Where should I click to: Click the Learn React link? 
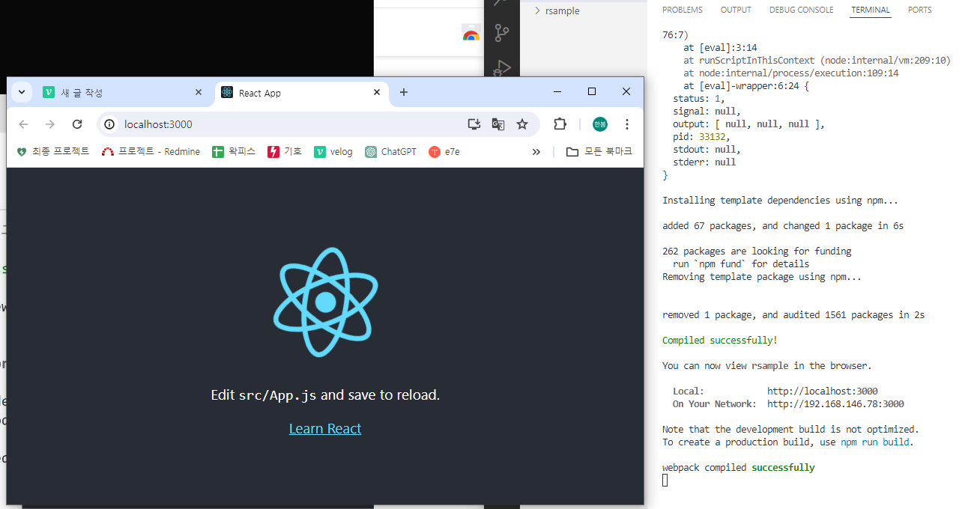coord(325,428)
